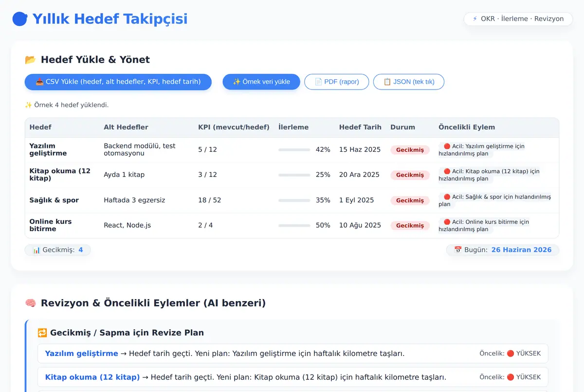Click the date 10 Ağu 2025
The image size is (584, 392).
pyautogui.click(x=360, y=226)
